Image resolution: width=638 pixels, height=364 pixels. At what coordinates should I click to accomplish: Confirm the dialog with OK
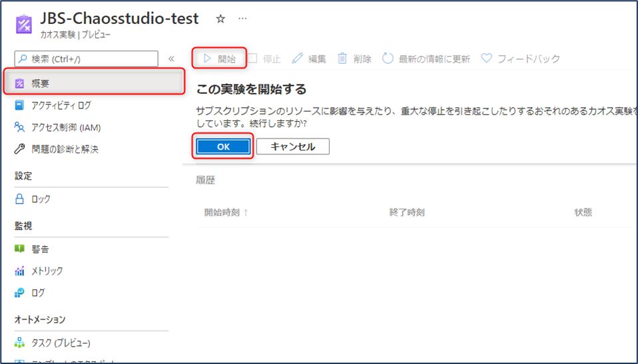coord(223,146)
